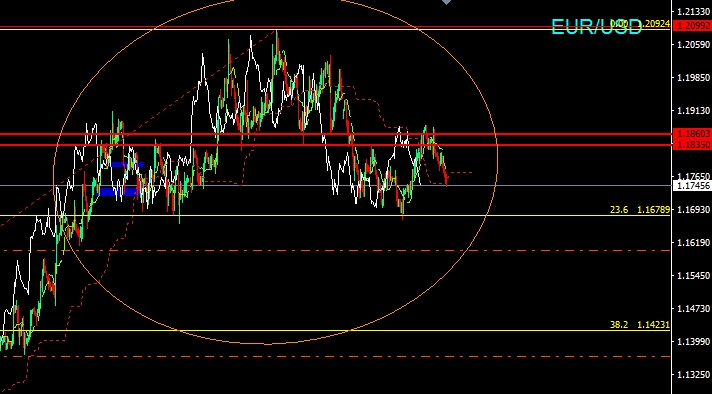Image resolution: width=712 pixels, height=394 pixels.
Task: Click axis price 1.13990
Action: coord(693,341)
